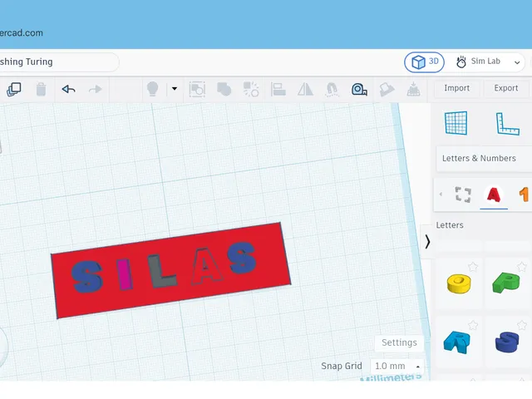Collapse the shapes panel with chevron
This screenshot has height=399, width=532.
click(x=427, y=242)
